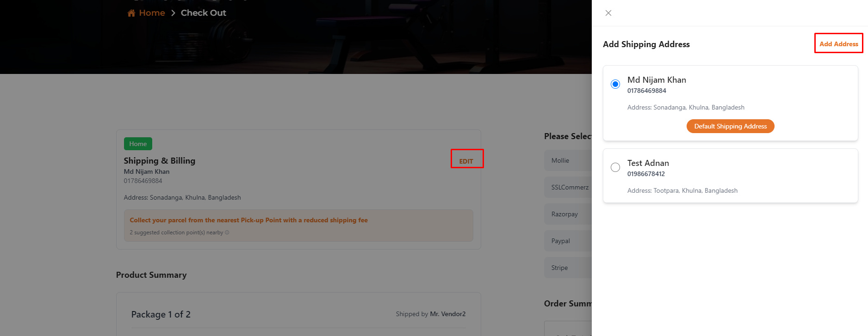Image resolution: width=868 pixels, height=336 pixels.
Task: Select Test Adnan address radio button
Action: click(615, 167)
